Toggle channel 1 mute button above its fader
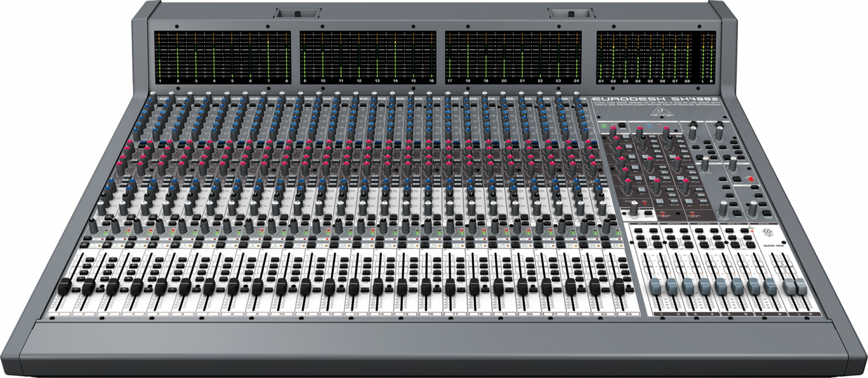 click(x=84, y=245)
